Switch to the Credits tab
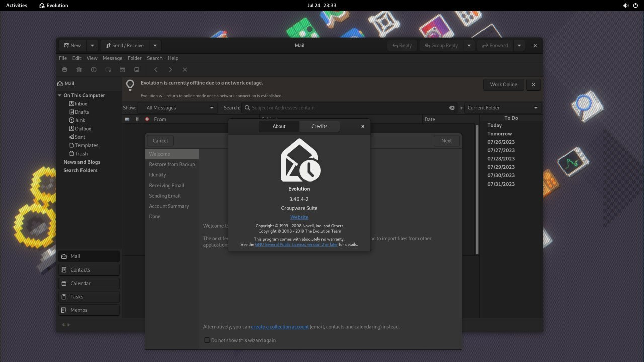Image resolution: width=644 pixels, height=362 pixels. tap(319, 126)
